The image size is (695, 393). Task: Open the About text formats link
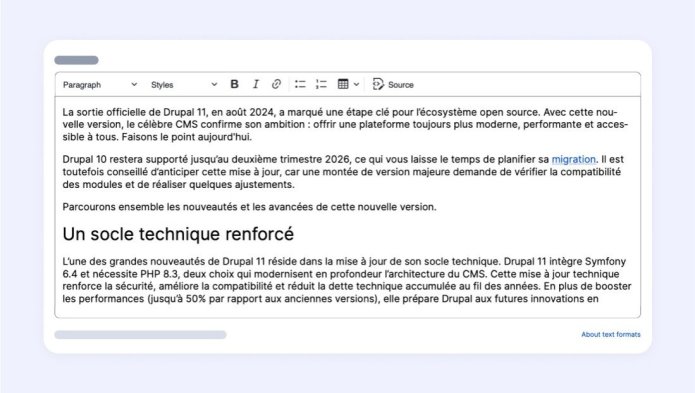[x=611, y=335]
